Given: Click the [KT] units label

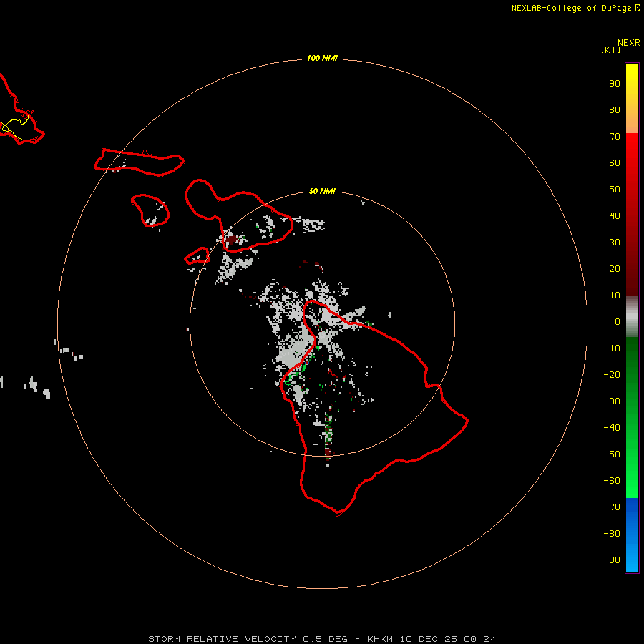Looking at the screenshot, I should pos(610,49).
